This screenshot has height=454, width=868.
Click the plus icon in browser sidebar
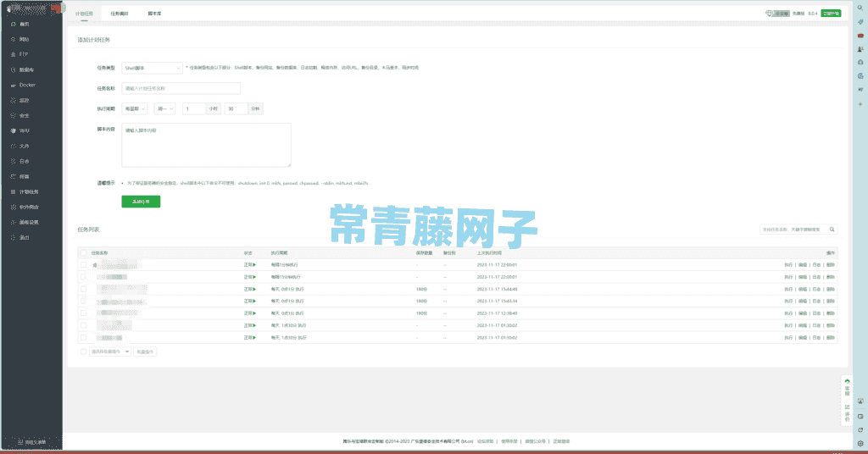pos(860,104)
